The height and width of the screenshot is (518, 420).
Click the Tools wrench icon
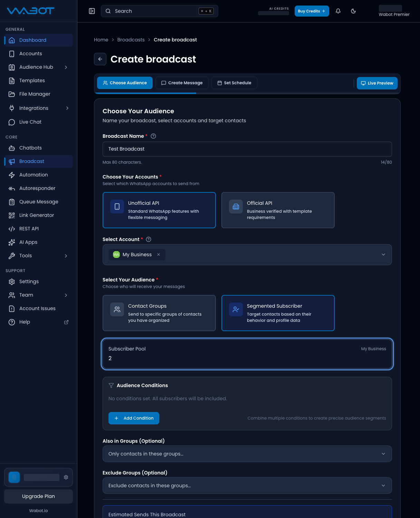coord(12,256)
